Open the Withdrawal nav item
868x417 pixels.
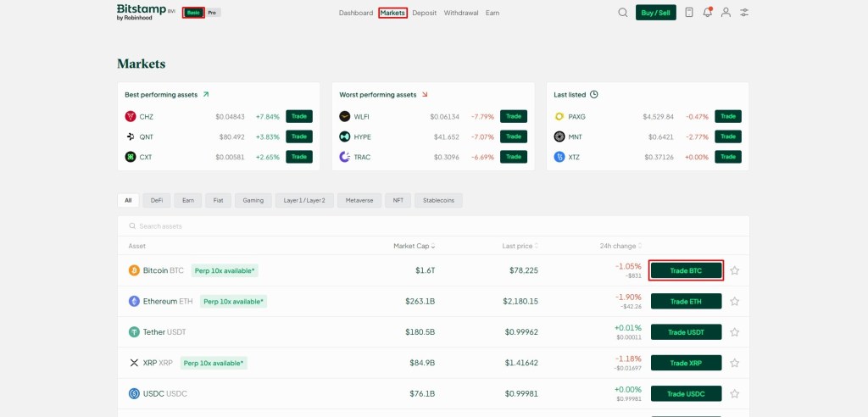[461, 13]
